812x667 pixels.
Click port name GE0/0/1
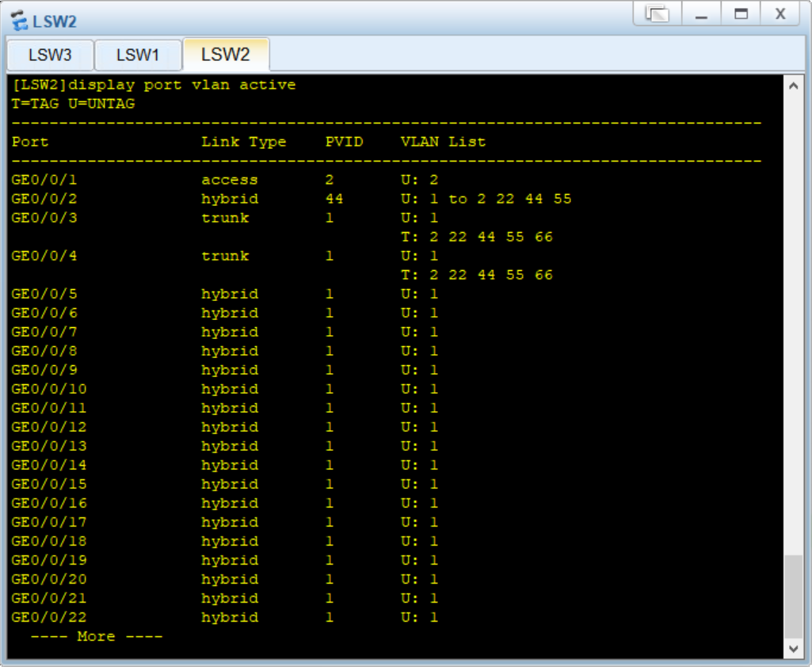44,180
